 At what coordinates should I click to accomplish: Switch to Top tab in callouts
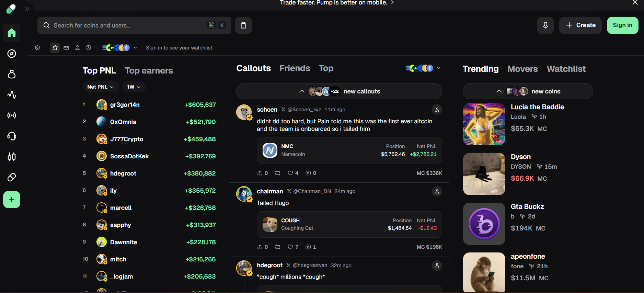pyautogui.click(x=326, y=68)
